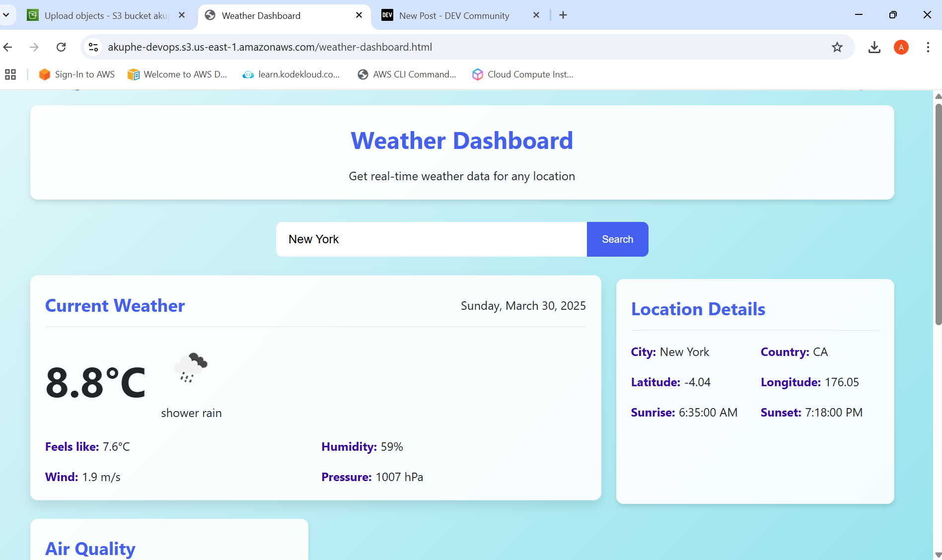Viewport: 942px width, 560px height.
Task: Bookmark this page with the star icon
Action: pyautogui.click(x=837, y=47)
